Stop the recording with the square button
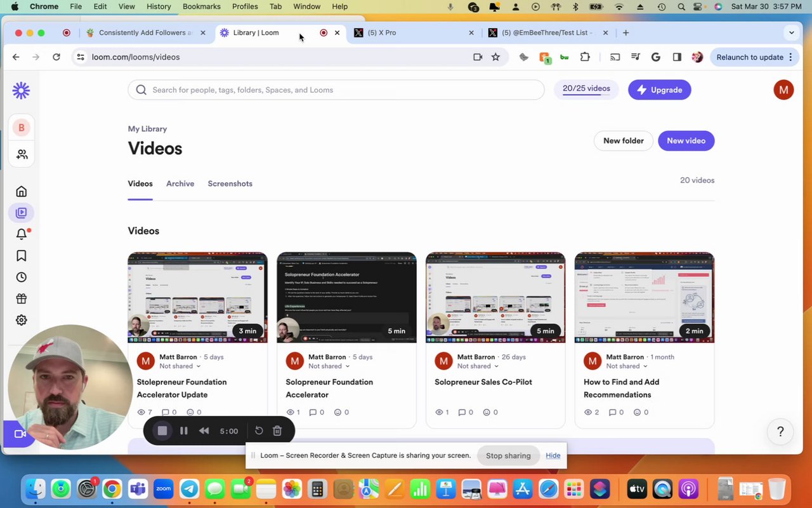Image resolution: width=812 pixels, height=508 pixels. click(x=162, y=431)
